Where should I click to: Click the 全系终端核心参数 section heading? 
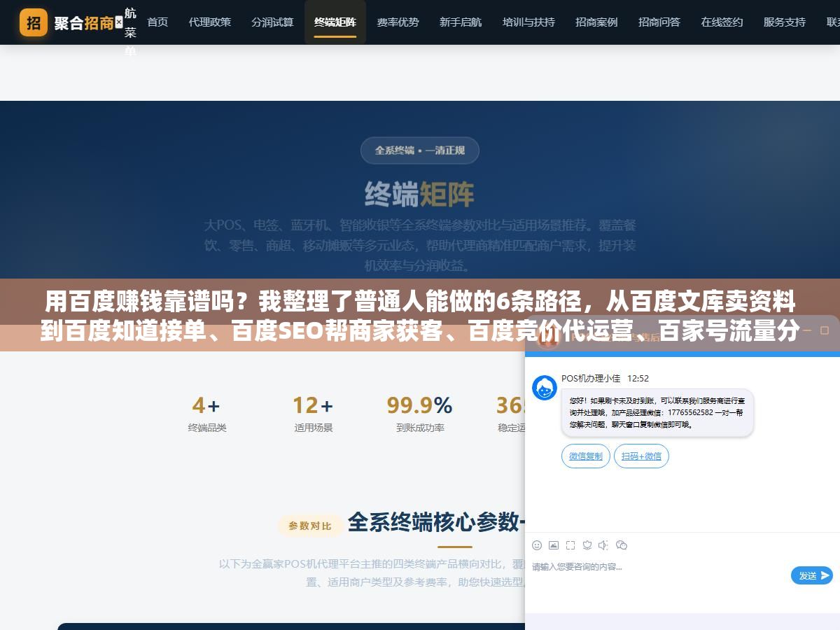(x=435, y=521)
